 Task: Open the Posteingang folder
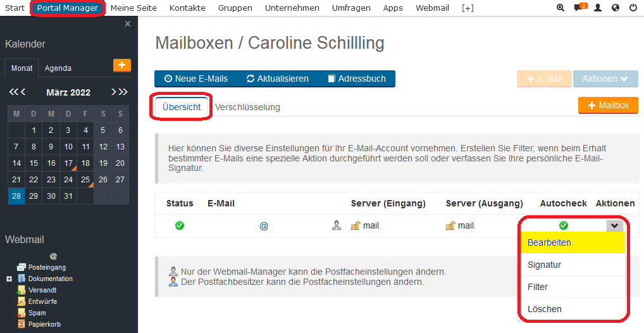[x=47, y=267]
